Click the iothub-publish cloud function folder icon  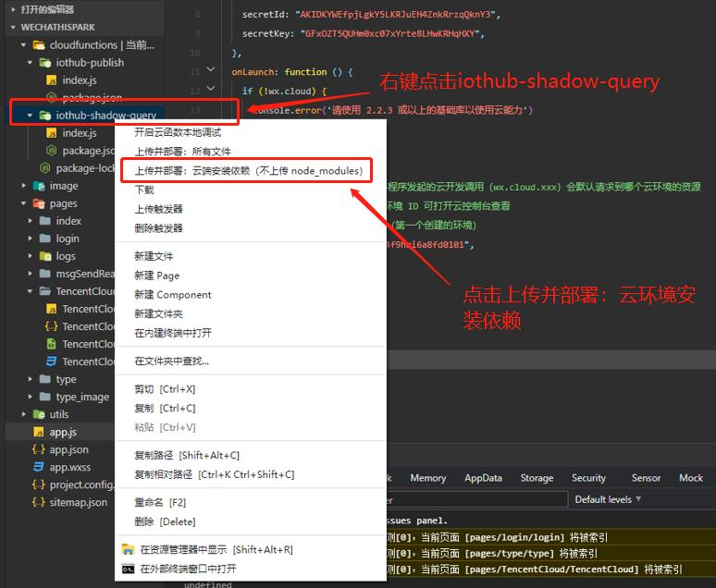coord(45,63)
